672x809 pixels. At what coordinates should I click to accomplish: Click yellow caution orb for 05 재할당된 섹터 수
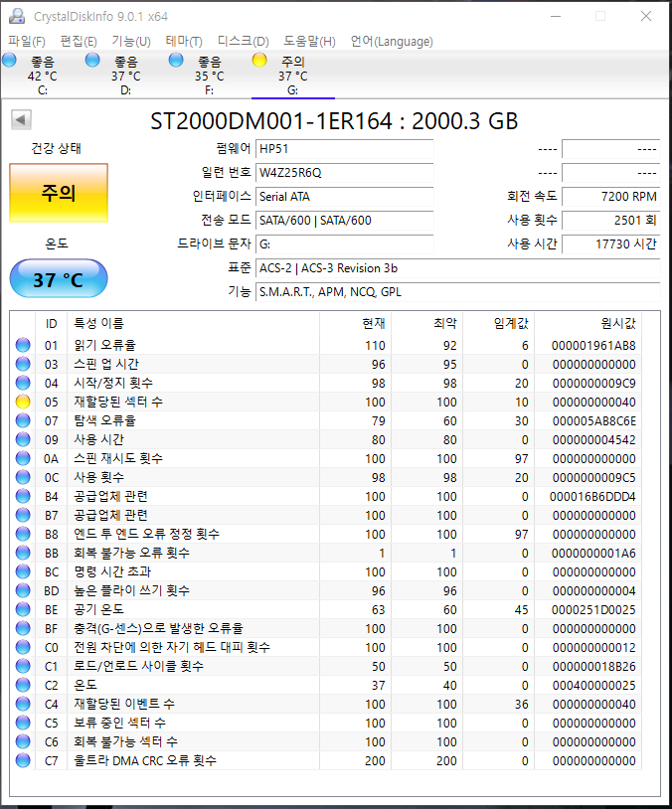coord(23,402)
